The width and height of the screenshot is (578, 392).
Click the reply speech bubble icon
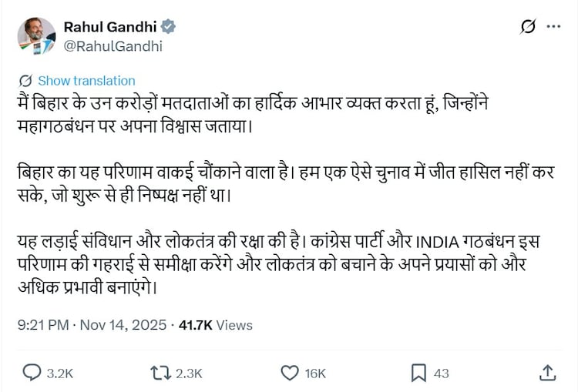[x=32, y=373]
